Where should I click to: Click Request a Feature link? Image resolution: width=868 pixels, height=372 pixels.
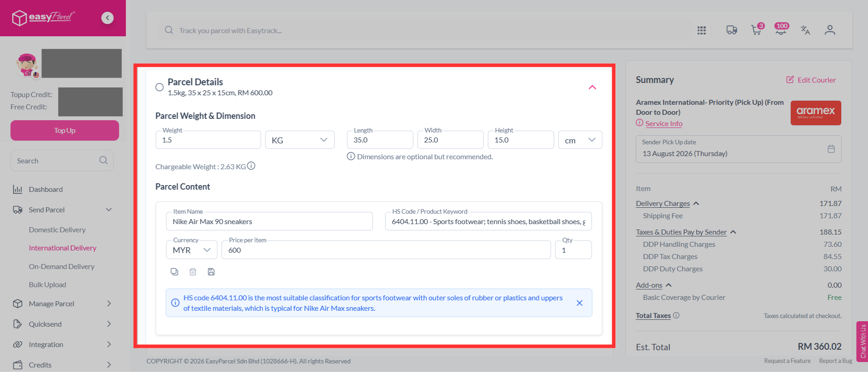point(787,361)
